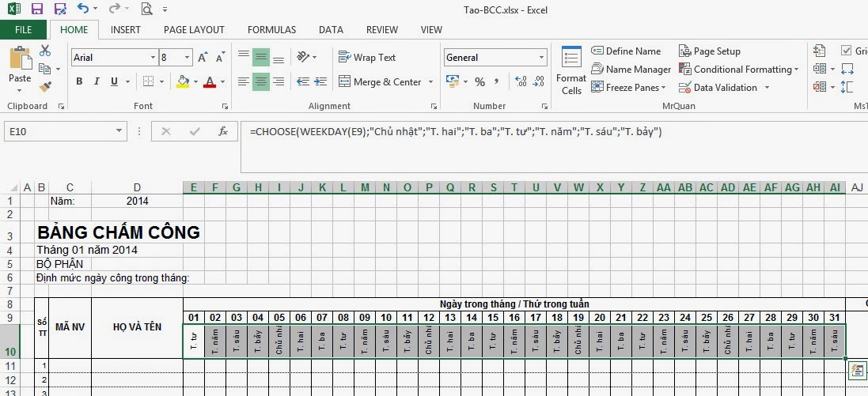
Task: Click Increase Indent icon
Action: coord(320,82)
